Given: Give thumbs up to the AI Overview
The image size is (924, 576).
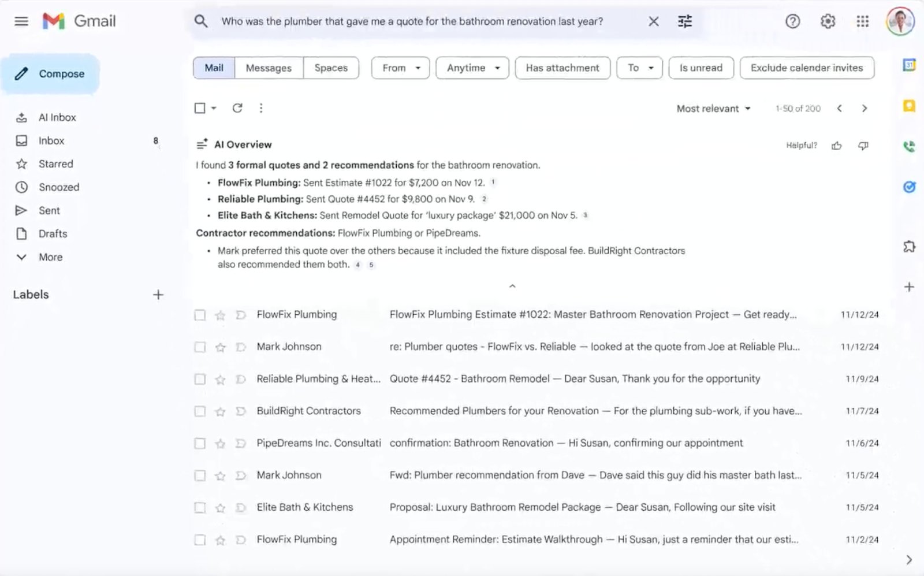Looking at the screenshot, I should click(x=837, y=146).
